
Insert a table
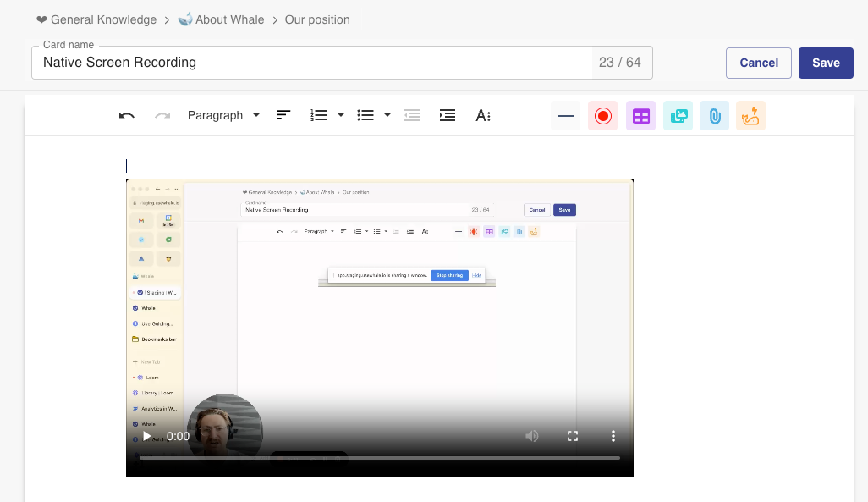tap(641, 116)
